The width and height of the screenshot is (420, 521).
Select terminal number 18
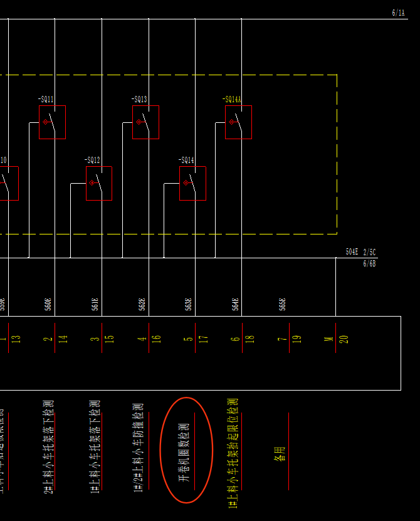[250, 339]
